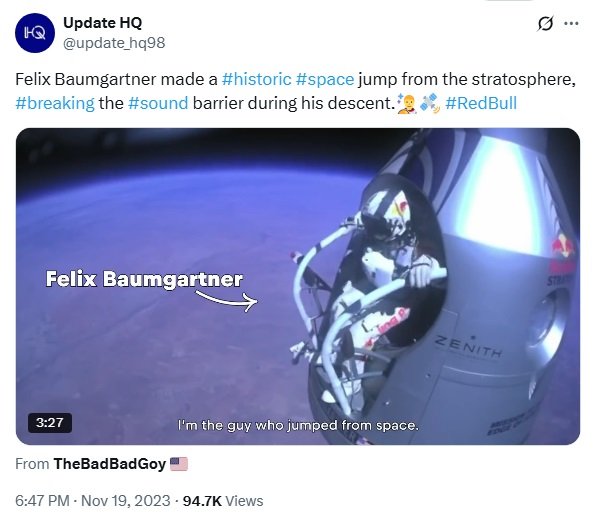Open the #breaking hashtag
Screen dimensions: 597x524
point(55,103)
